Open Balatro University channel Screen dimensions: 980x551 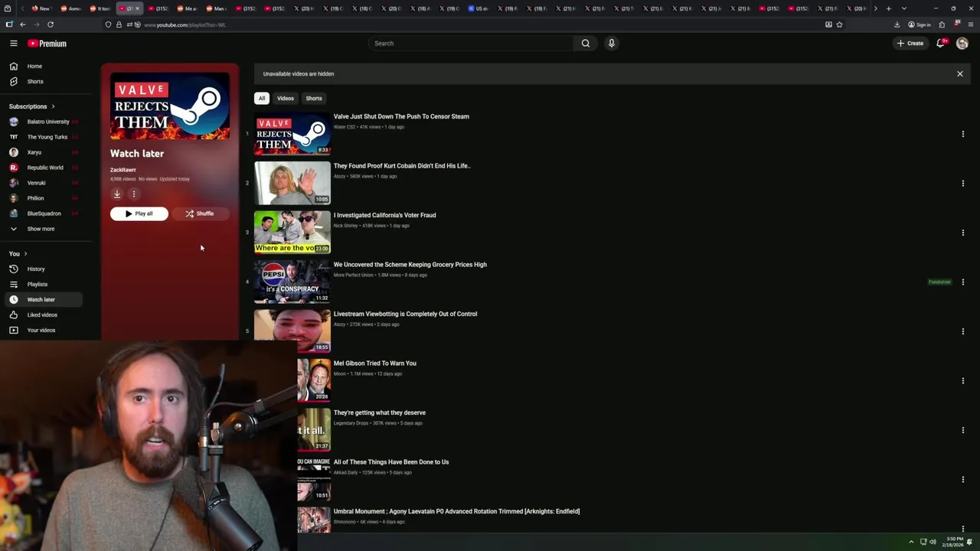pos(46,122)
